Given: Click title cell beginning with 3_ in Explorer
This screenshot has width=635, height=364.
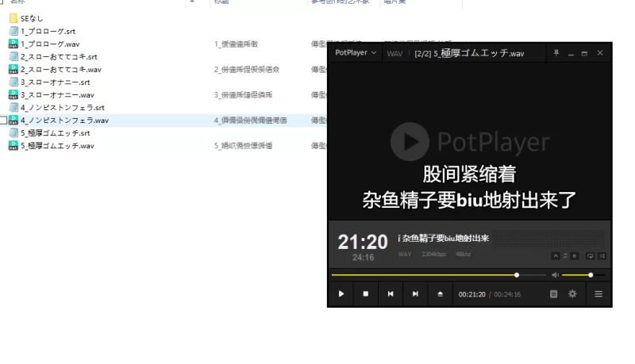Looking at the screenshot, I should click(x=243, y=94).
